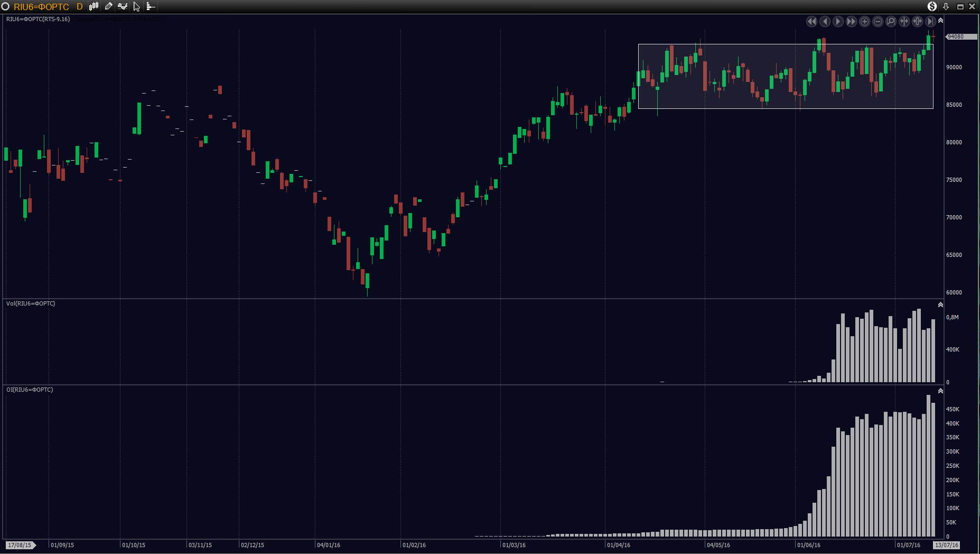Viewport: 980px width, 554px height.
Task: Click the circle icon before RIU6=ФОРТС
Action: [5, 6]
